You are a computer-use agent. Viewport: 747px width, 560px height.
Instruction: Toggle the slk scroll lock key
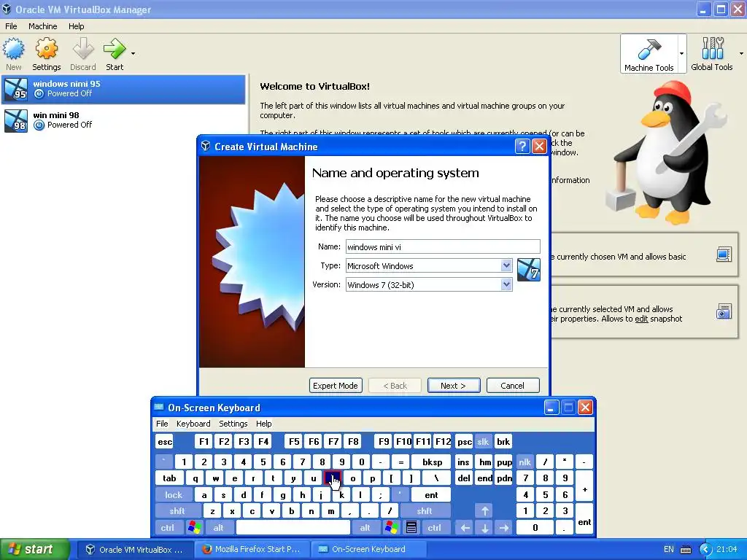pyautogui.click(x=483, y=442)
